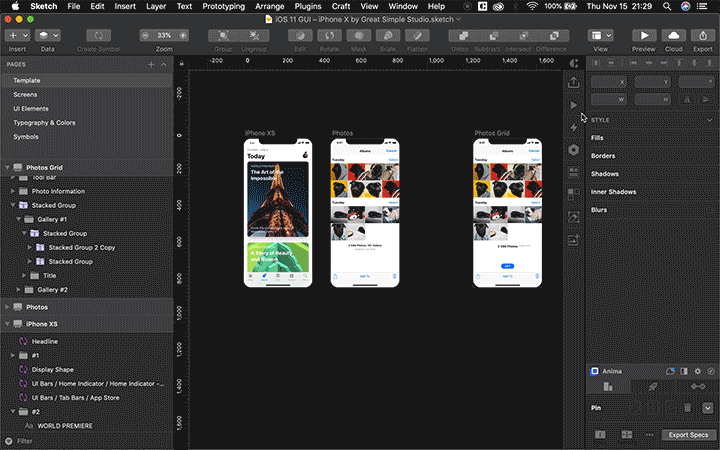
Task: Select the Display Shape layer
Action: tap(87, 370)
